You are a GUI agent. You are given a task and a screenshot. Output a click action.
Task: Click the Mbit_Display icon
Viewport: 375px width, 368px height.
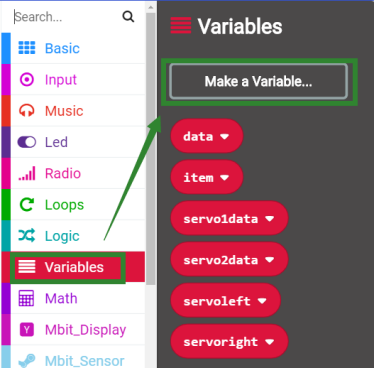tap(27, 330)
